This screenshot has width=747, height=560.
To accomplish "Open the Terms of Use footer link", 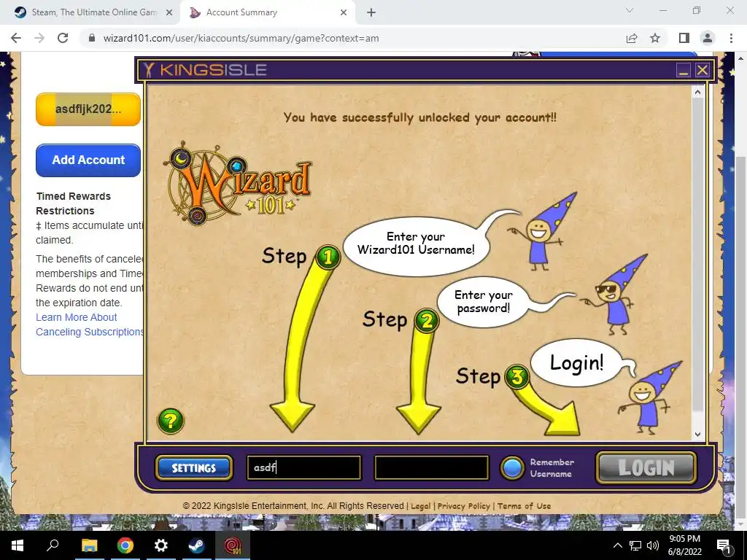I will [524, 506].
